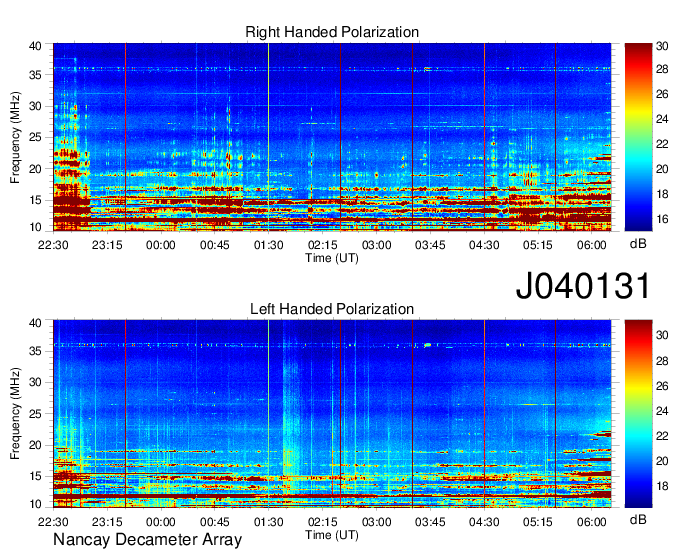Click "Time (UT)" label under the left-handed plot
680x552 pixels.
click(332, 535)
